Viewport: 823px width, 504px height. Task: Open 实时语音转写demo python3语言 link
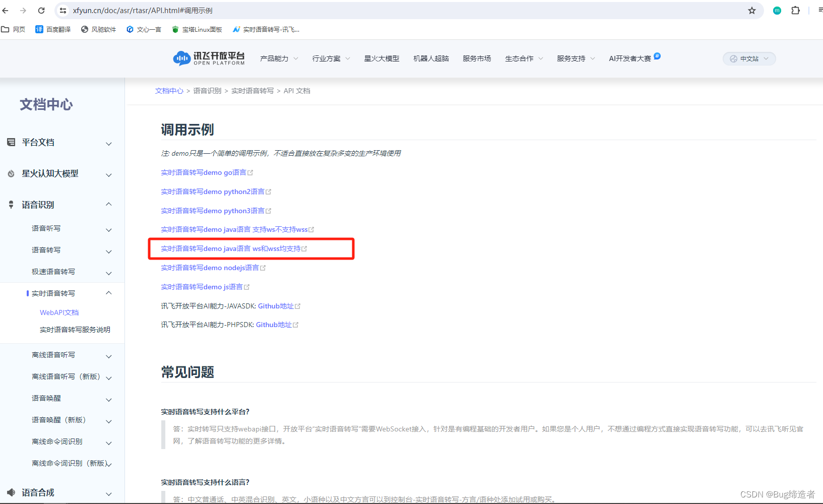point(213,211)
